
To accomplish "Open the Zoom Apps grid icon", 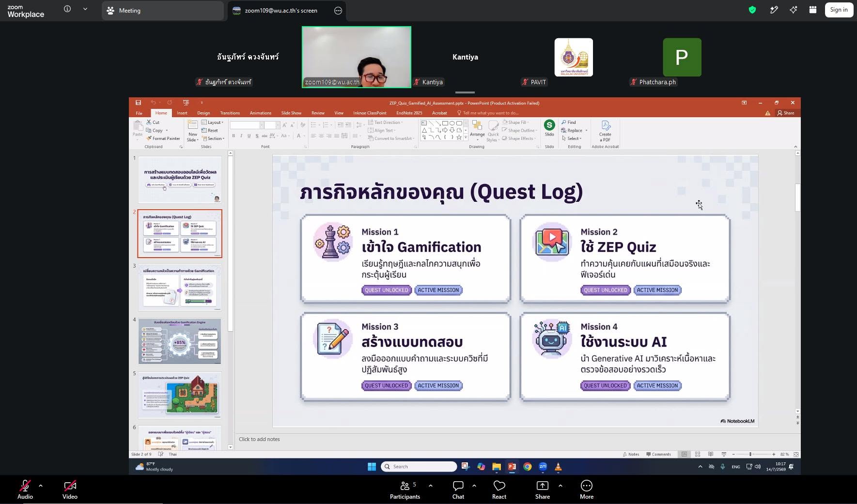I will 813,10.
